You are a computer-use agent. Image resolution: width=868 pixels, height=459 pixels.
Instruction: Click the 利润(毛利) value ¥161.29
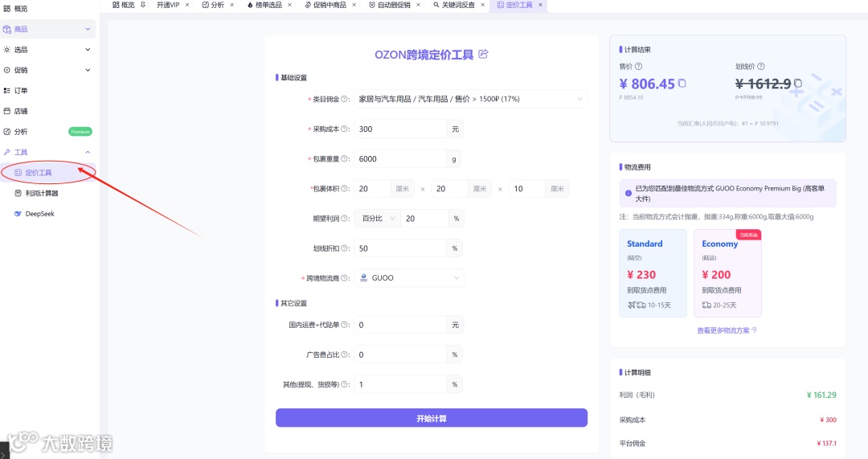click(x=821, y=395)
